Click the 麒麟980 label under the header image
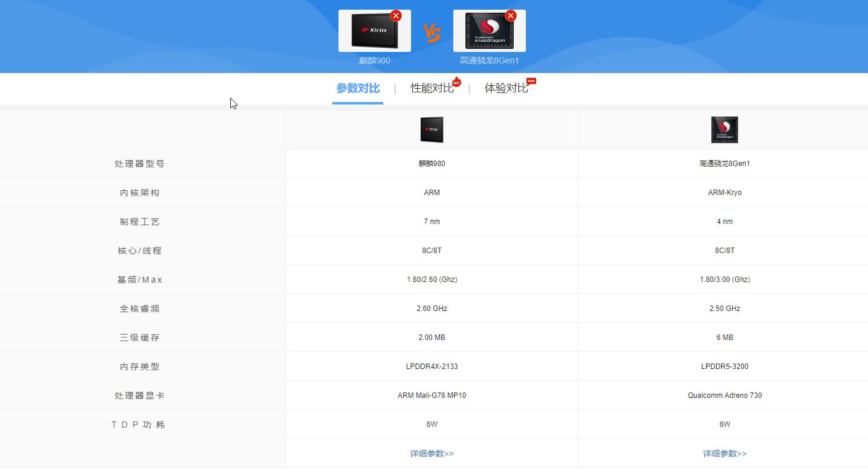 pyautogui.click(x=375, y=60)
